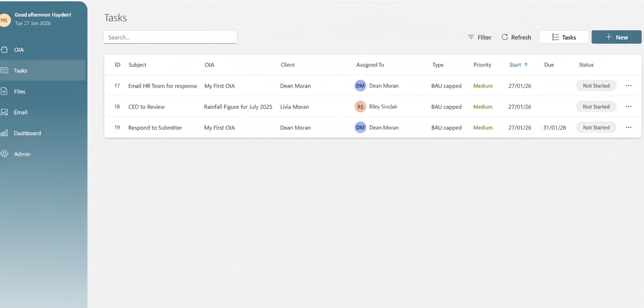Click My First OIA in task 17 row
644x308 pixels.
click(220, 86)
